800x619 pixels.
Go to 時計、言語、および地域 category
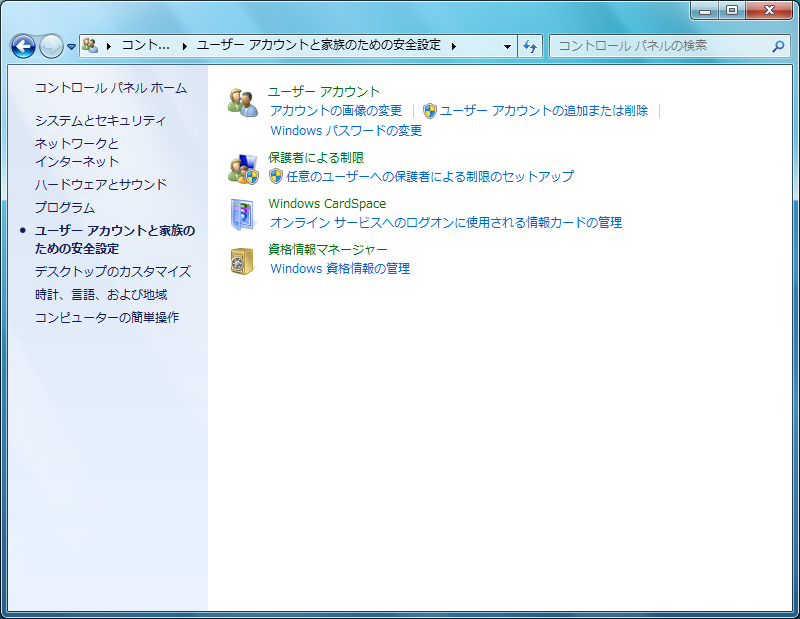101,294
